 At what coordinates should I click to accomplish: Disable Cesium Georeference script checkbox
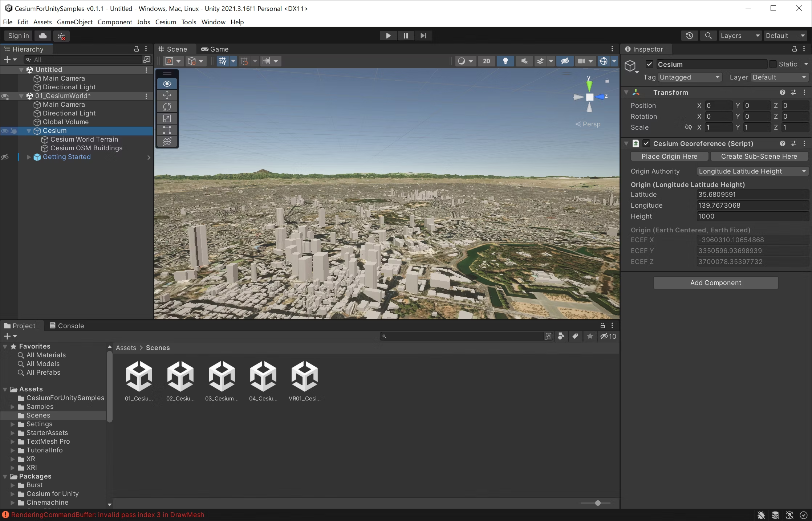pyautogui.click(x=646, y=143)
